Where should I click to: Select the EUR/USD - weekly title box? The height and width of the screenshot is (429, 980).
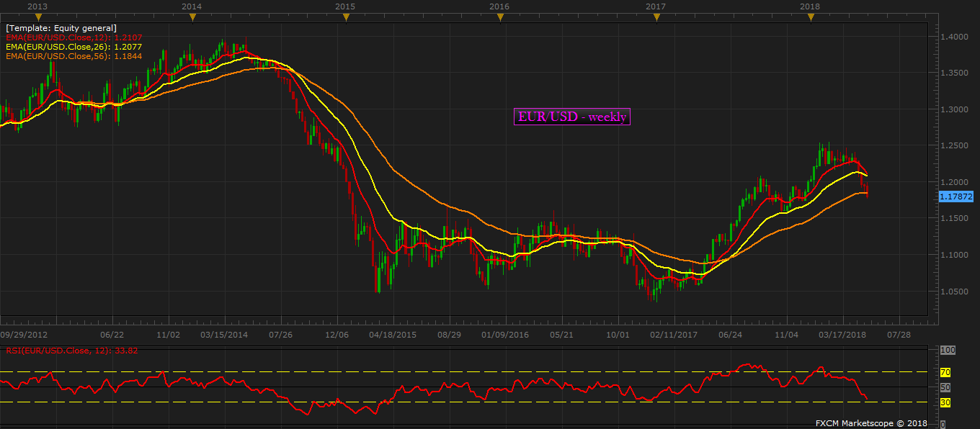[x=572, y=117]
